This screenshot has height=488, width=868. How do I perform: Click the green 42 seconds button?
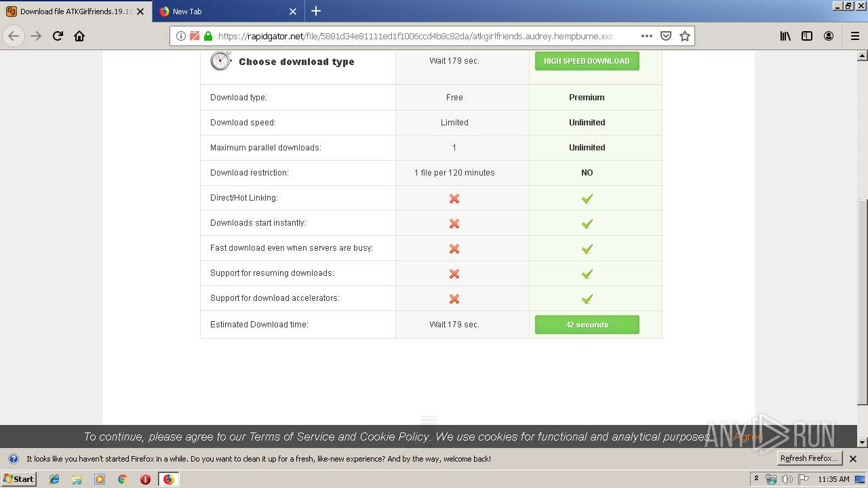tap(587, 325)
